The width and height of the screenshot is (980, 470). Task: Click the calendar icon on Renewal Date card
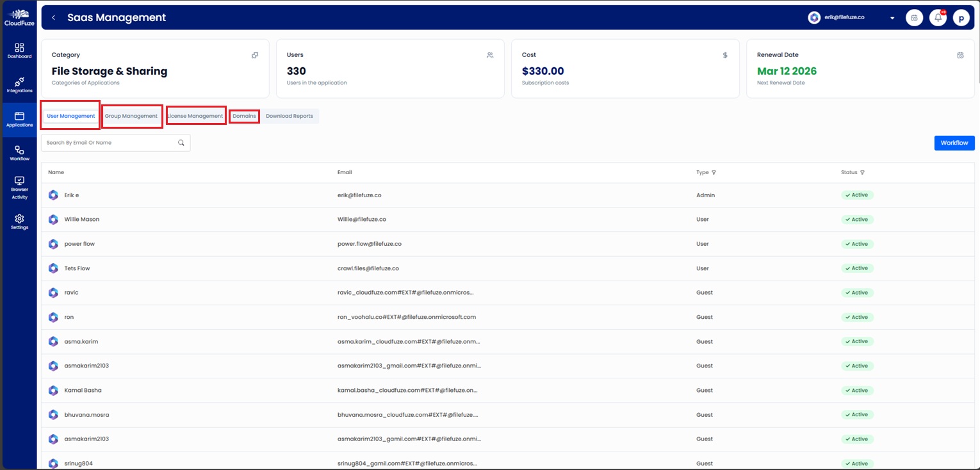(960, 55)
